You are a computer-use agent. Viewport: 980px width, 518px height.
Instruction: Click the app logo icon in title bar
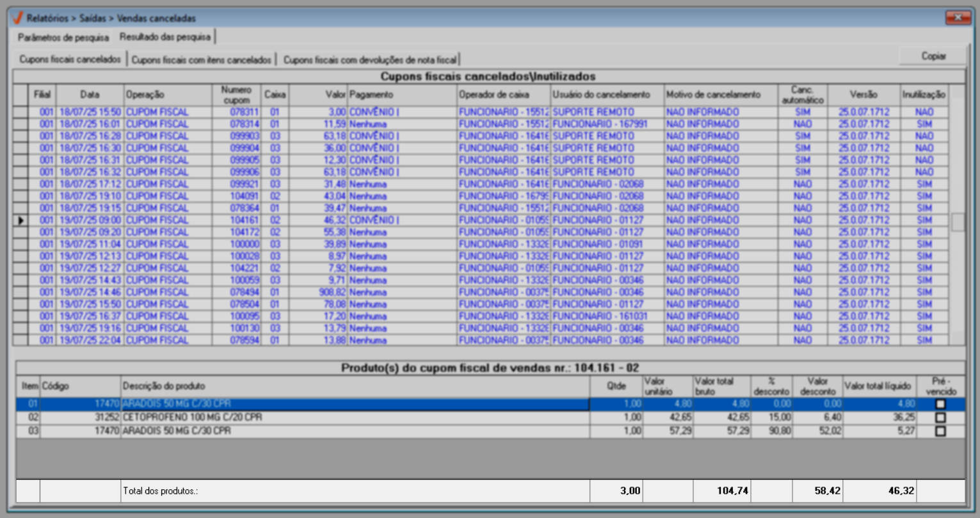(17, 18)
